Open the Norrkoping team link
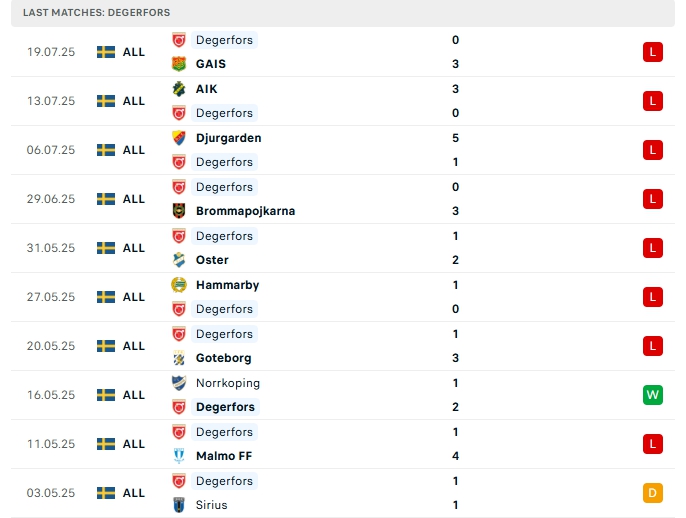The width and height of the screenshot is (686, 518). pyautogui.click(x=227, y=383)
